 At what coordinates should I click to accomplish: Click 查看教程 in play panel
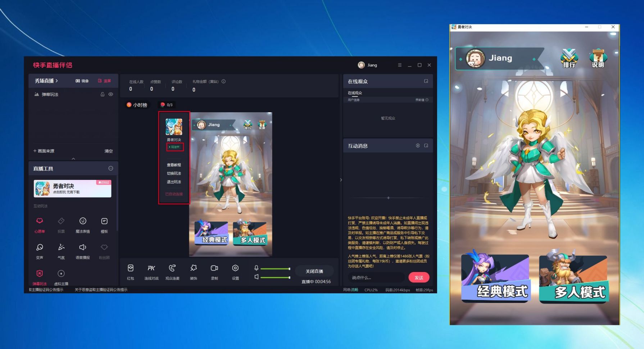point(174,165)
